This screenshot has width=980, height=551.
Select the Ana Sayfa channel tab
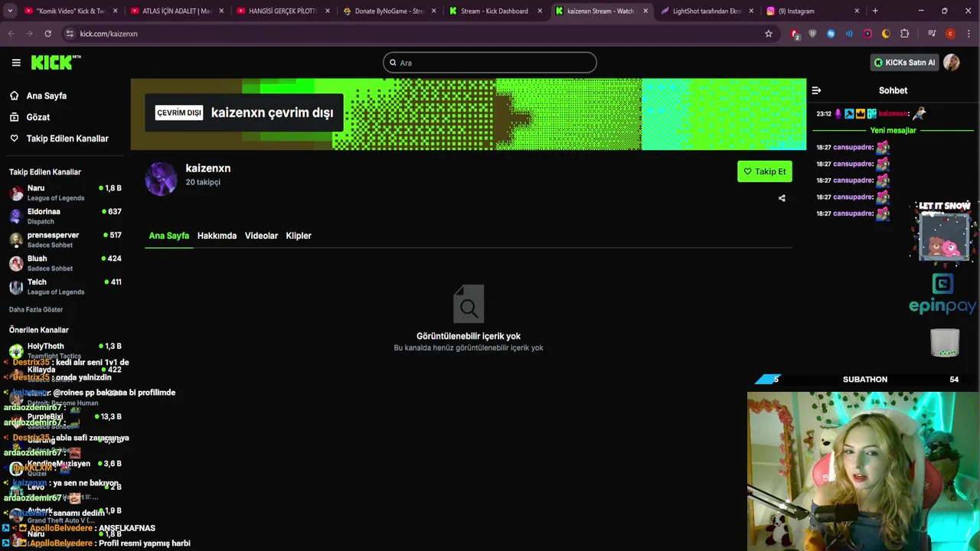(168, 236)
